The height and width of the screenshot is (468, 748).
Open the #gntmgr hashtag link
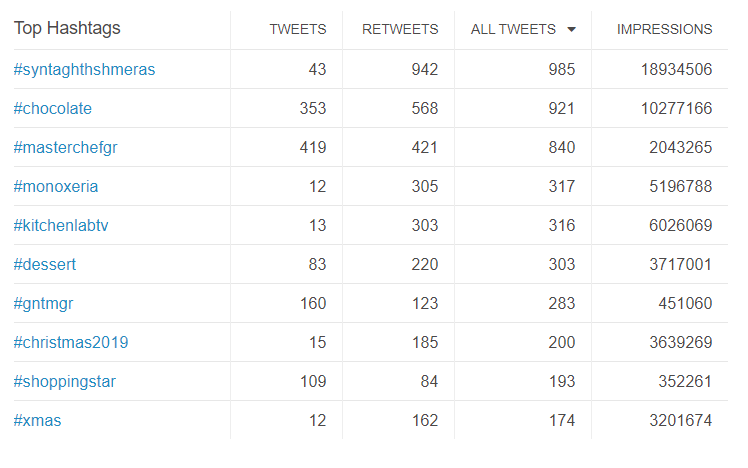click(44, 304)
